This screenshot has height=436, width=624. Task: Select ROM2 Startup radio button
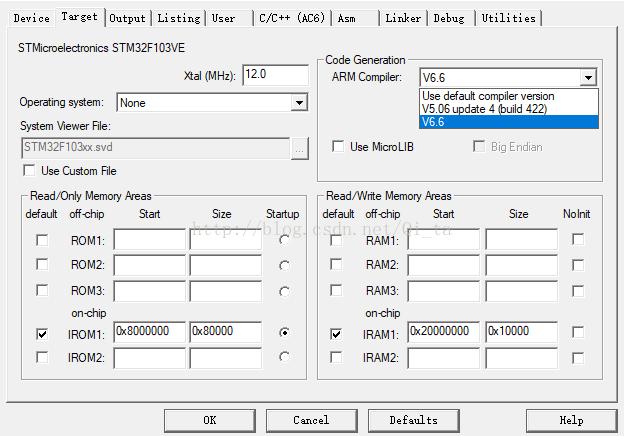(x=285, y=266)
